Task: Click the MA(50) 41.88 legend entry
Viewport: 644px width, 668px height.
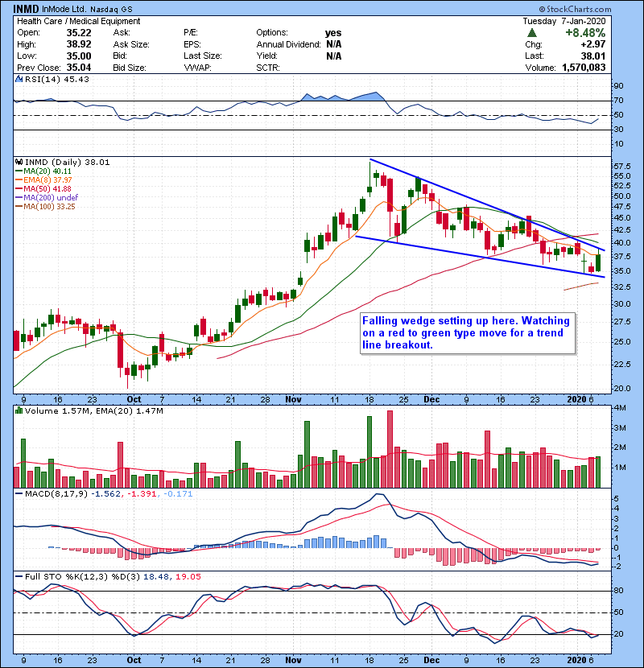Action: pos(44,188)
